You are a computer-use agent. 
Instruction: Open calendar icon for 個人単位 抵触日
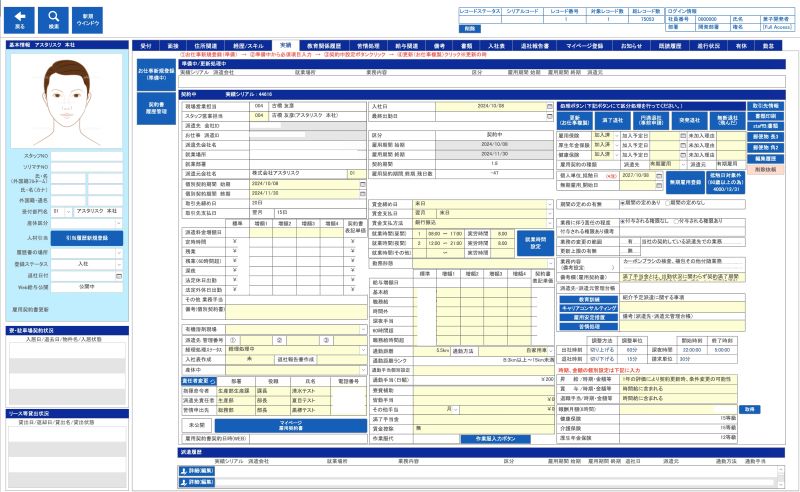tap(659, 176)
